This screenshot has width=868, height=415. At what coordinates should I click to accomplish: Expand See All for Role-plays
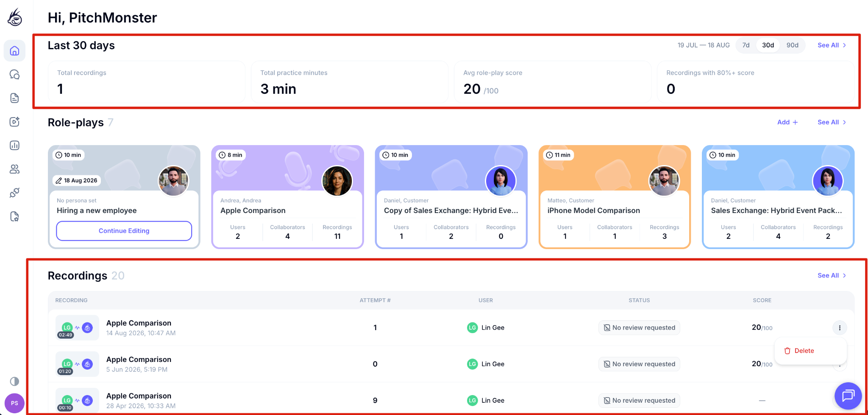point(832,122)
